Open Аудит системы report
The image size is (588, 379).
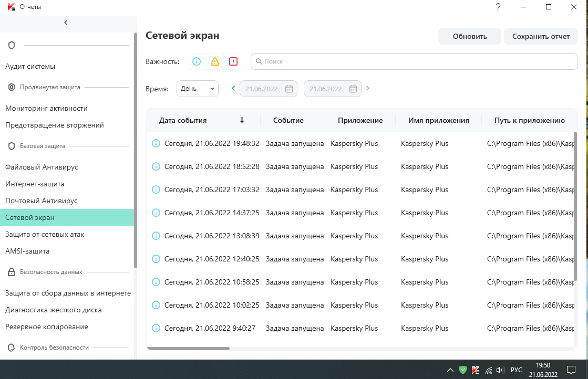[x=30, y=66]
